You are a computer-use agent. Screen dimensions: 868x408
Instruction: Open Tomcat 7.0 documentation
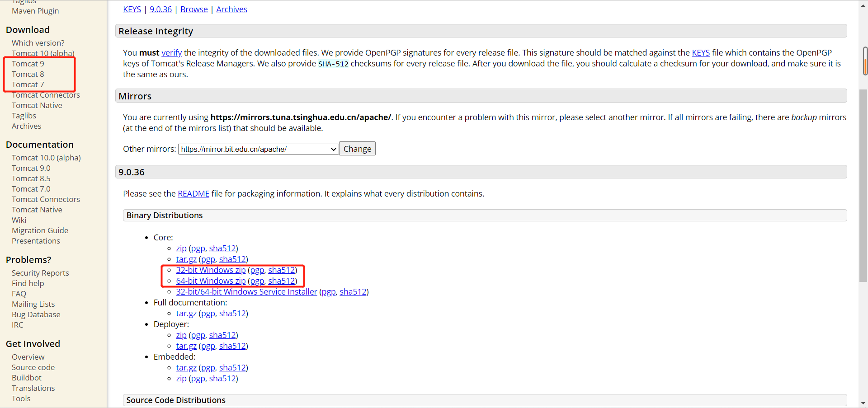(31, 189)
